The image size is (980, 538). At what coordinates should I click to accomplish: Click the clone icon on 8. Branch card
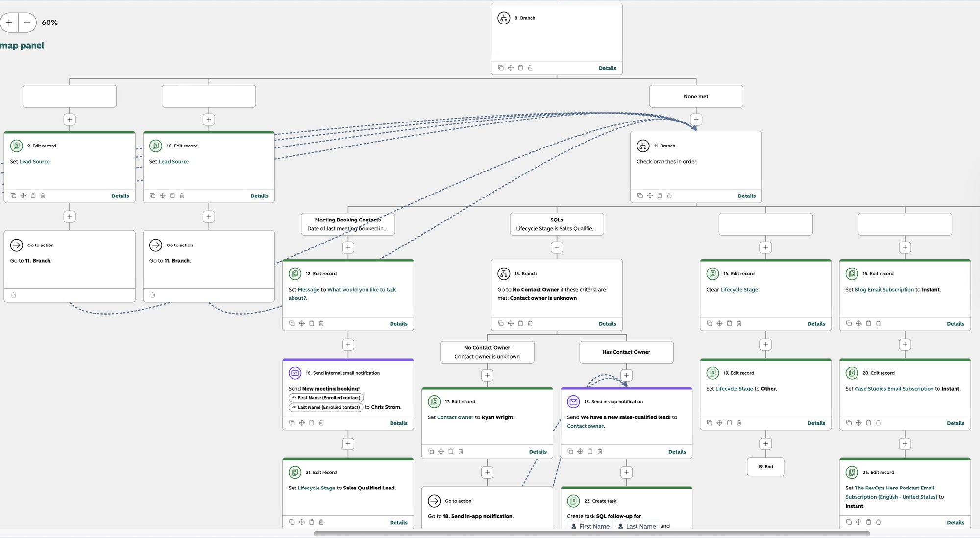501,68
